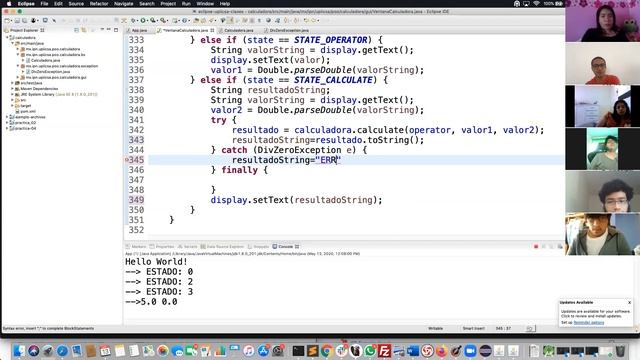This screenshot has width=640, height=360.
Task: Click the green Run toolbar icon
Action: tap(143, 20)
